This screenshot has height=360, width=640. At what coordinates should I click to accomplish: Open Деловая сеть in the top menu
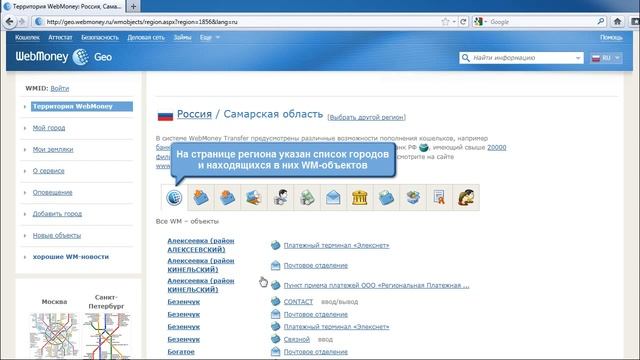[x=146, y=37]
